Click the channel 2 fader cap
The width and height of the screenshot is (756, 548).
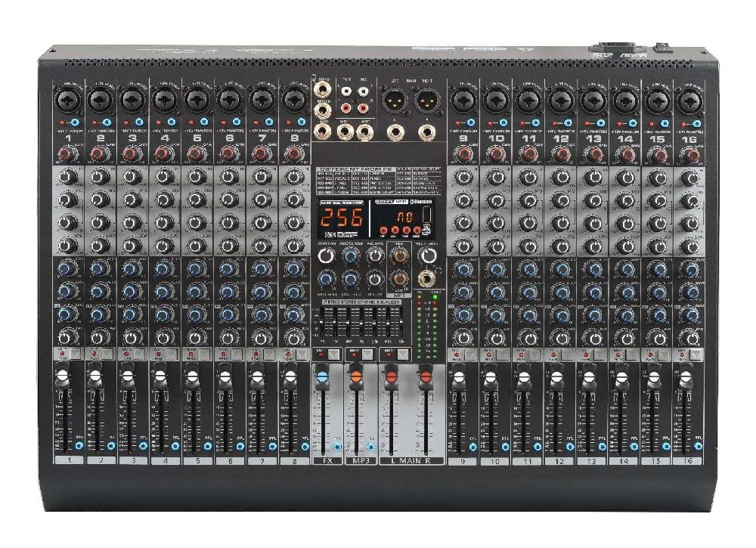[94, 376]
